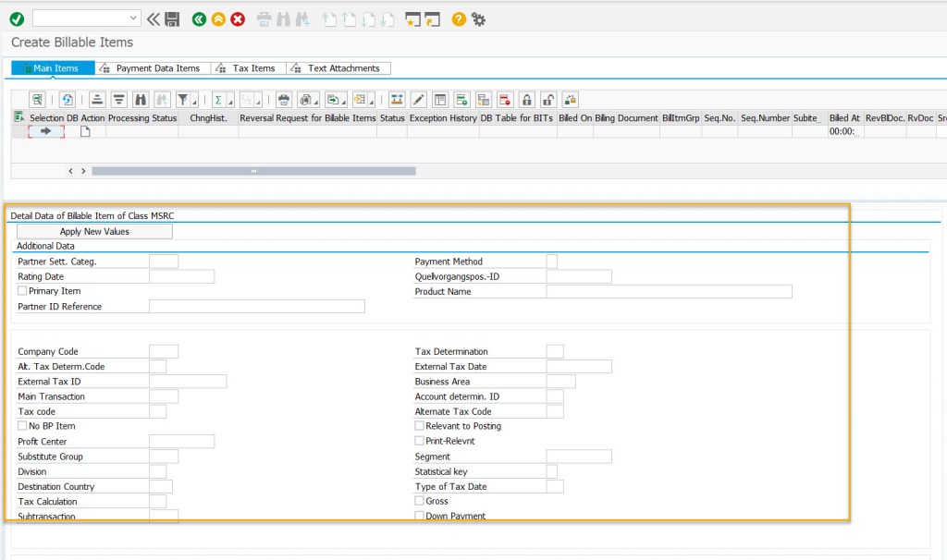Select the Sort Ascending icon
This screenshot has height=560, width=947.
click(97, 99)
